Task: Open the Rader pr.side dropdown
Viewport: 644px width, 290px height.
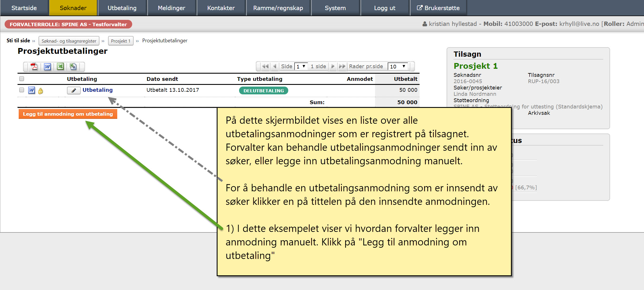Action: (398, 66)
